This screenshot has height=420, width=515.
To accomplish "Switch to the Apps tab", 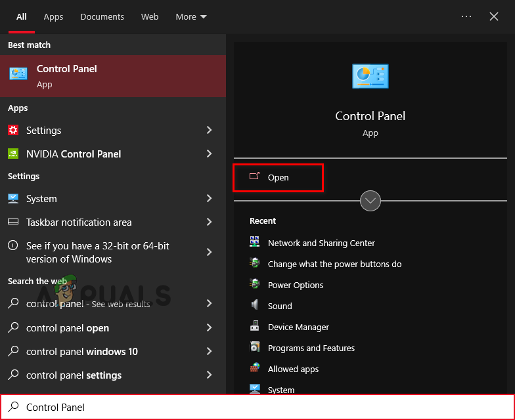I will tap(53, 16).
